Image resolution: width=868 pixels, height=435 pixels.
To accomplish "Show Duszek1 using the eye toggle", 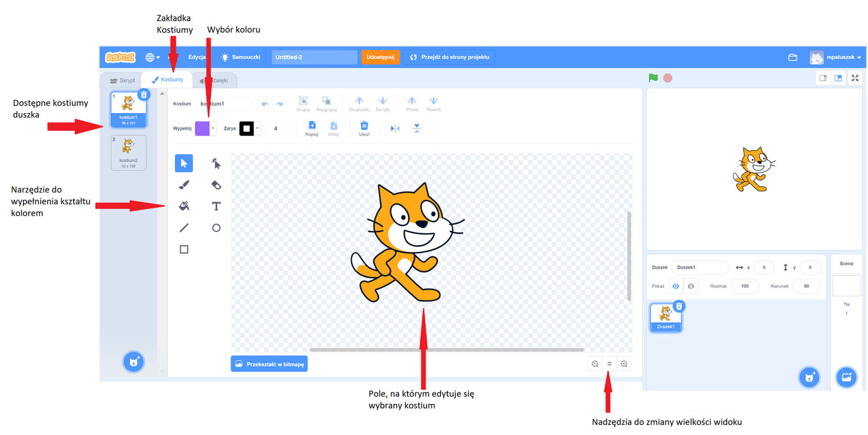I will click(x=675, y=286).
